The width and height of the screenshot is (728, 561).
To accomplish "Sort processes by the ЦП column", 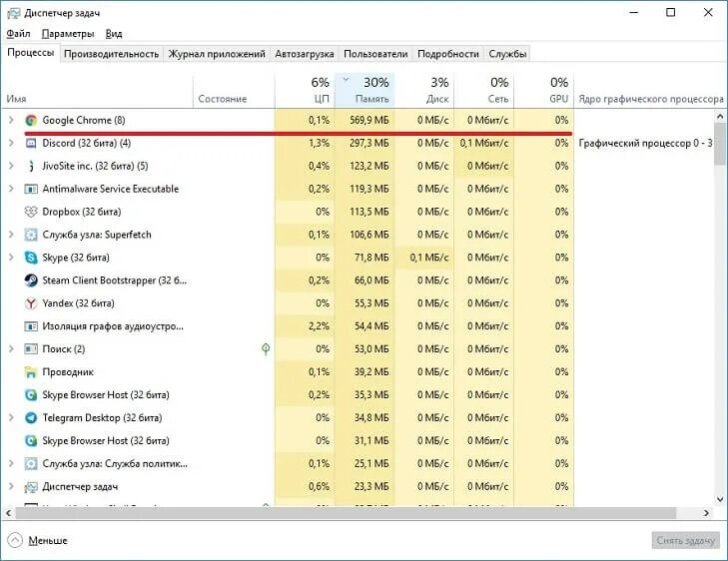I will (305, 90).
